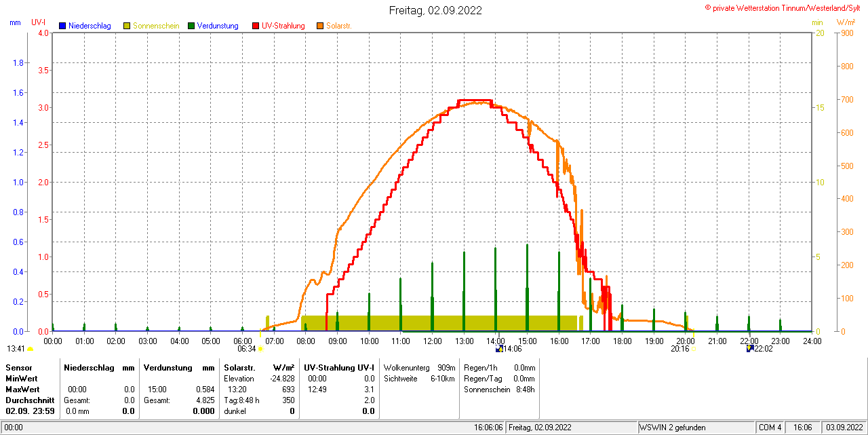Click the W/m² axis header at top right
Screen dimensions: 868x435
pos(846,22)
